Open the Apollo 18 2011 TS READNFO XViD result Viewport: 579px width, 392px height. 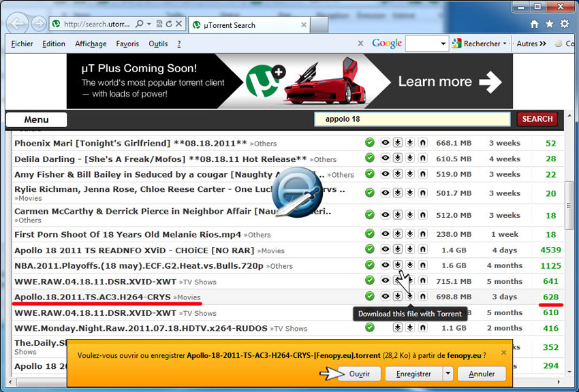click(134, 250)
